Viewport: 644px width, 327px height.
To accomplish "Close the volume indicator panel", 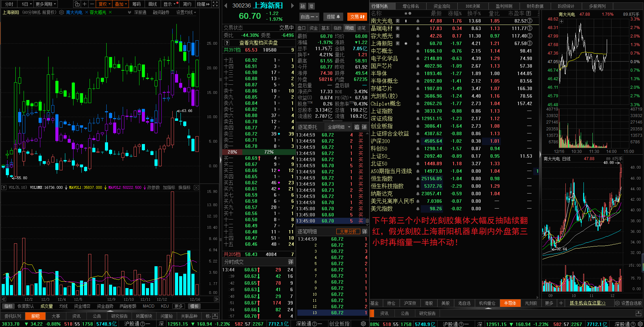I will click(x=196, y=187).
